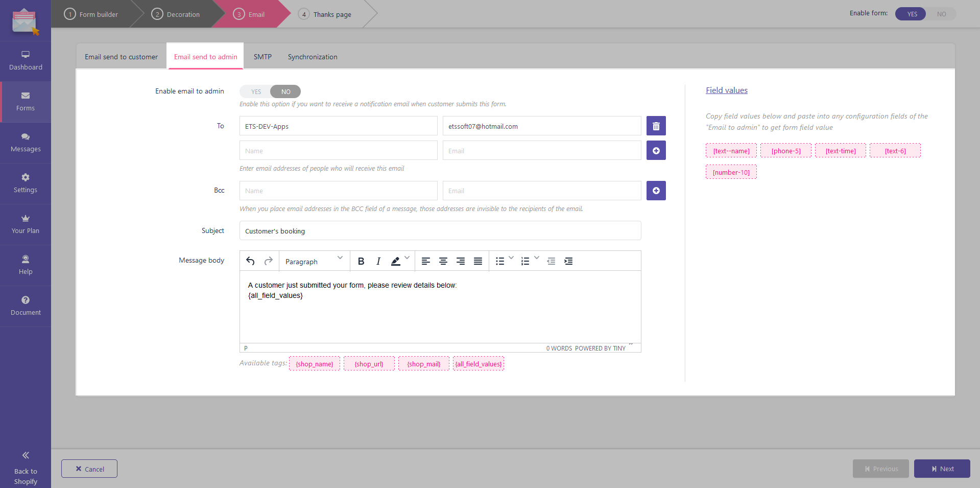Open Forms in the sidebar
The image size is (980, 488).
pyautogui.click(x=26, y=102)
